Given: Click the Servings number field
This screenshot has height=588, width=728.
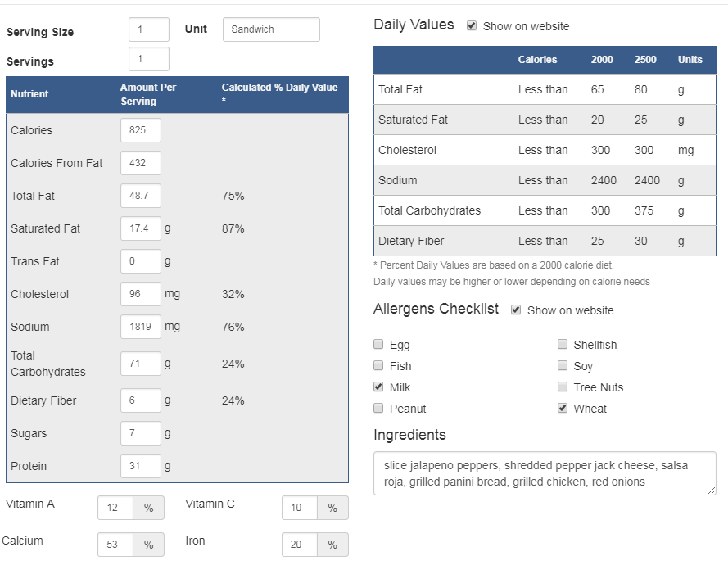Looking at the screenshot, I should pyautogui.click(x=148, y=59).
